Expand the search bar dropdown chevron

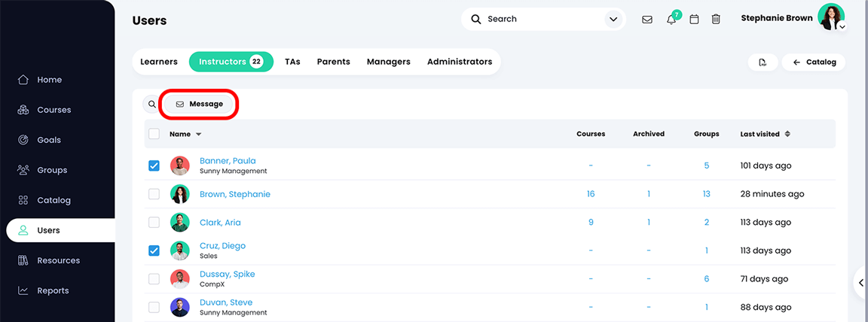tap(613, 20)
